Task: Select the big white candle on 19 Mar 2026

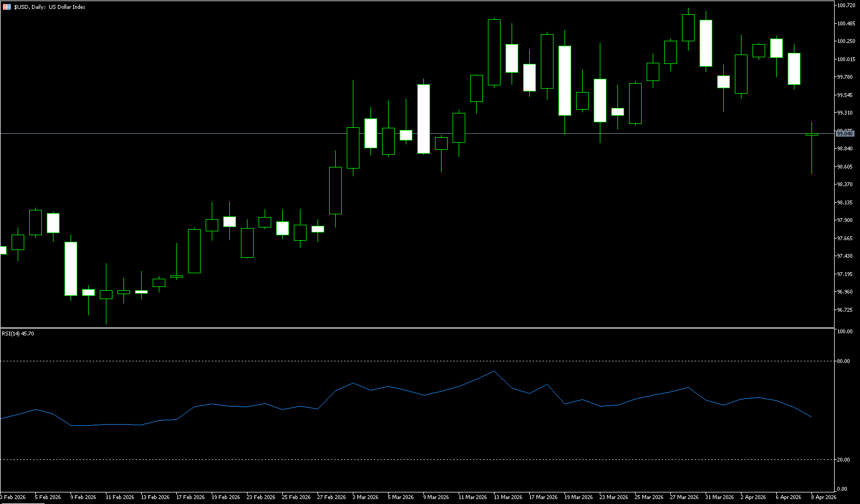Action: click(x=565, y=80)
